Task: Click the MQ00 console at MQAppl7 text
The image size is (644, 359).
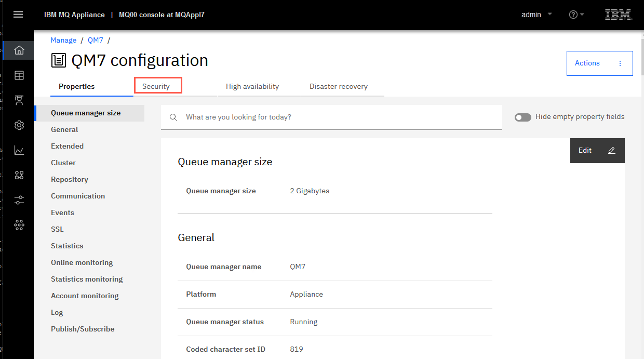Action: (x=162, y=15)
